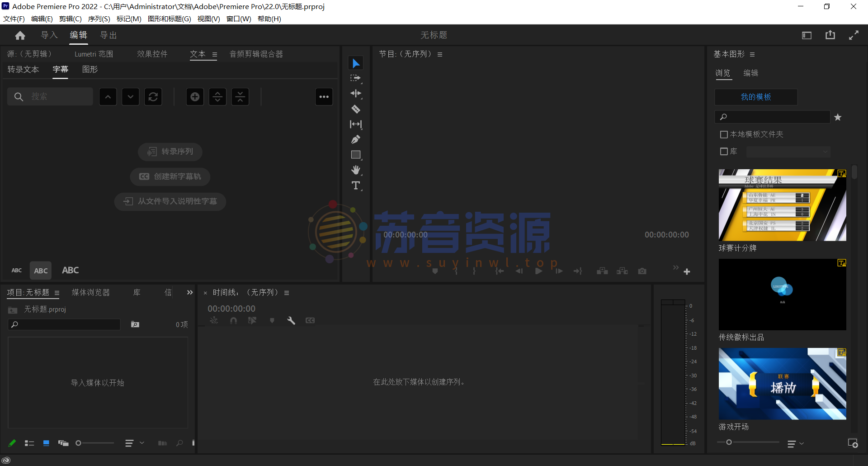Select the Ripple Edit tool
Screen dimensions: 868x466
(x=356, y=93)
